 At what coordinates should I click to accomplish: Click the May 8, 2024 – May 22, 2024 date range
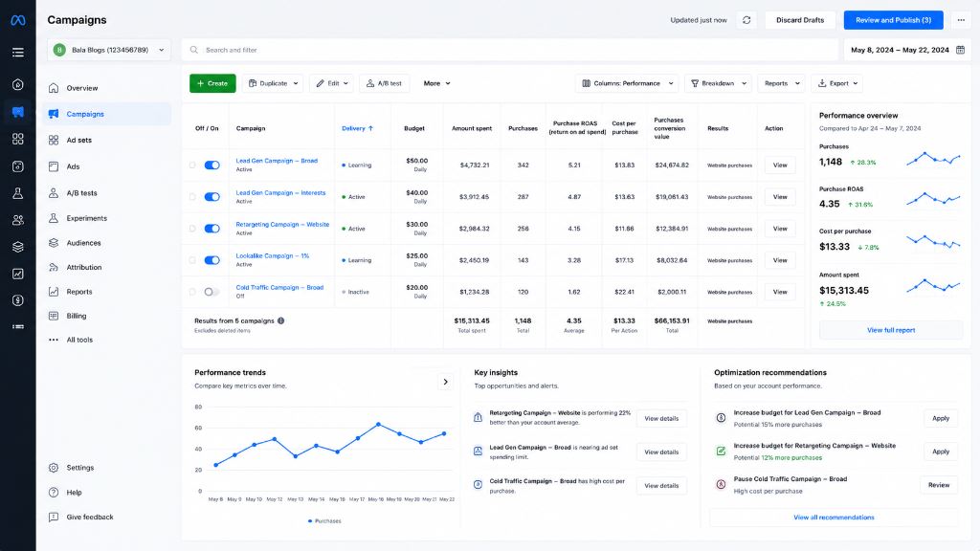tap(907, 50)
